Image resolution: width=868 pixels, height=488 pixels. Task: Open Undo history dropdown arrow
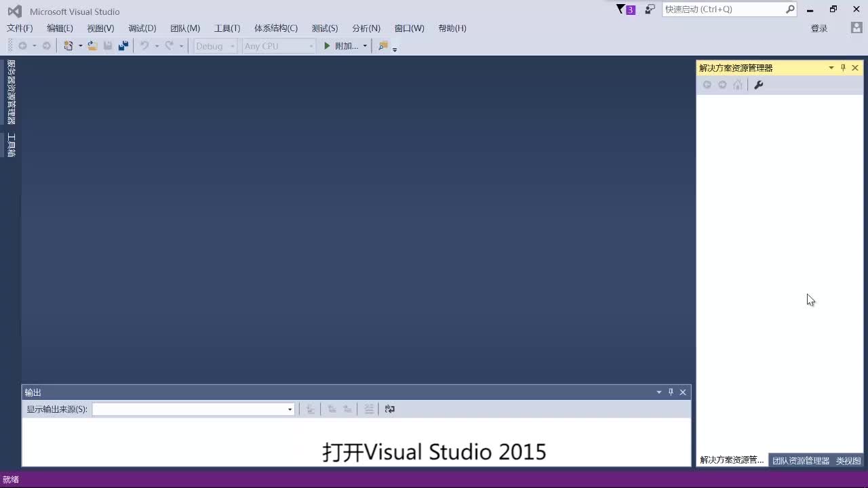coord(157,46)
